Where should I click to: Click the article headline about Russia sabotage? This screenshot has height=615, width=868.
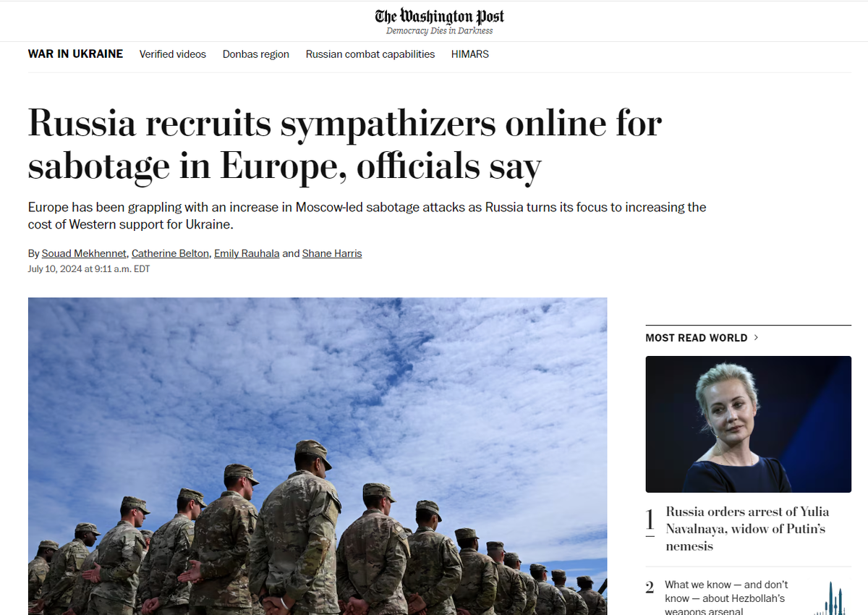345,145
